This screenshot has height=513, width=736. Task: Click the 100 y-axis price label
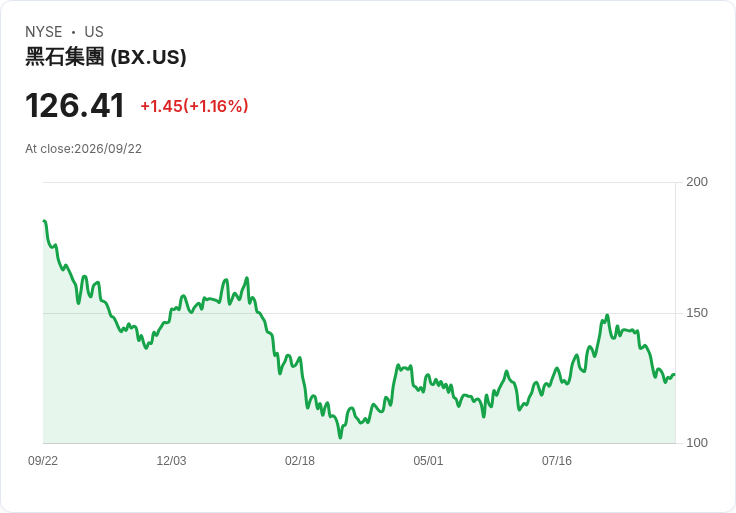pos(697,443)
